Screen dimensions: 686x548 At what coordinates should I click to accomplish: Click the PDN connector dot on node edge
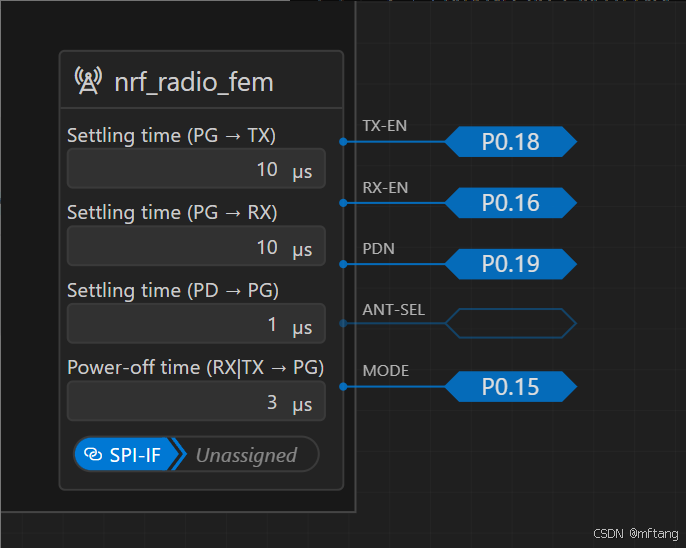(x=343, y=264)
